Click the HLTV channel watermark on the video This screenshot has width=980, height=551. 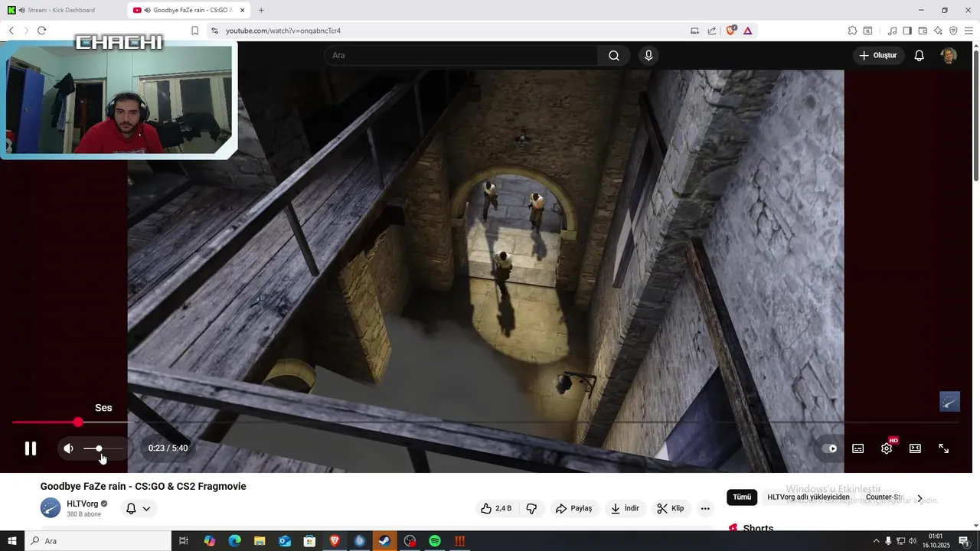pyautogui.click(x=949, y=401)
